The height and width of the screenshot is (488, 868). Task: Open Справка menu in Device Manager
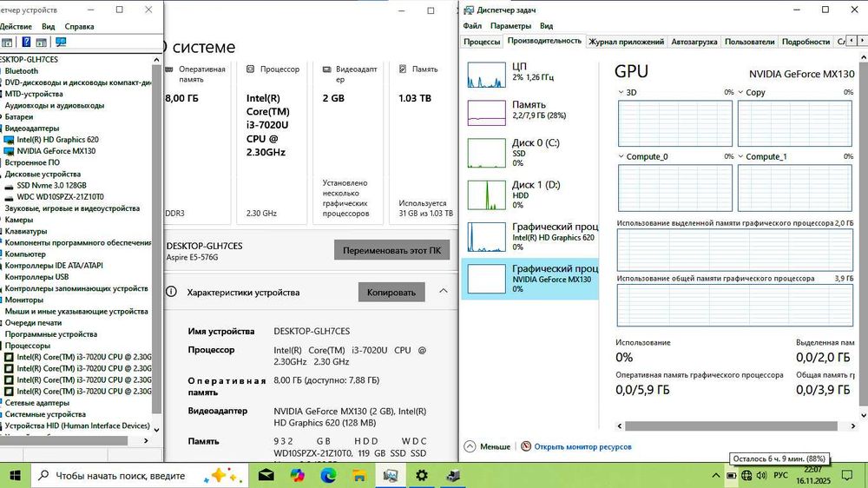click(79, 27)
